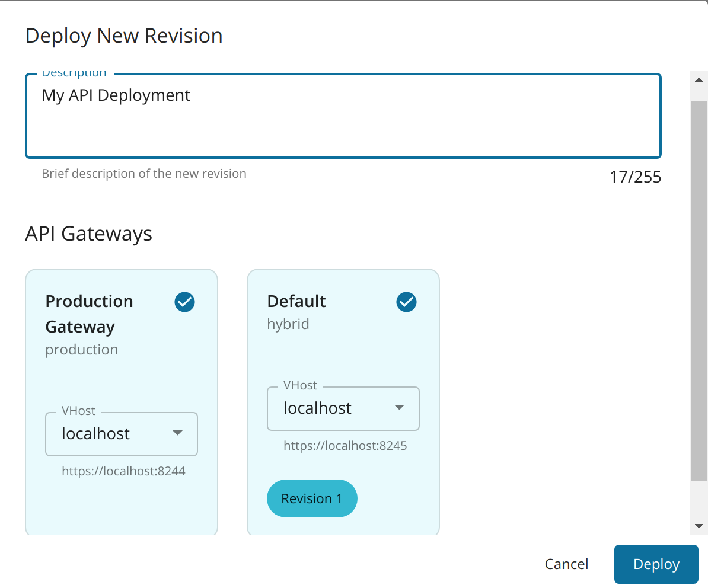Click the Revision 1 badge on Default gateway
The image size is (708, 588).
[x=312, y=498]
